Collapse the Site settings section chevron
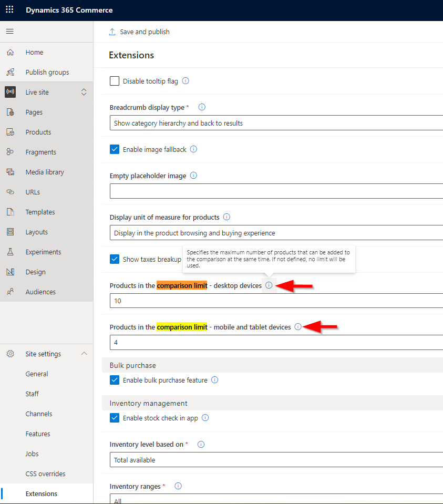Screen dimensions: 443x504 (x=84, y=354)
